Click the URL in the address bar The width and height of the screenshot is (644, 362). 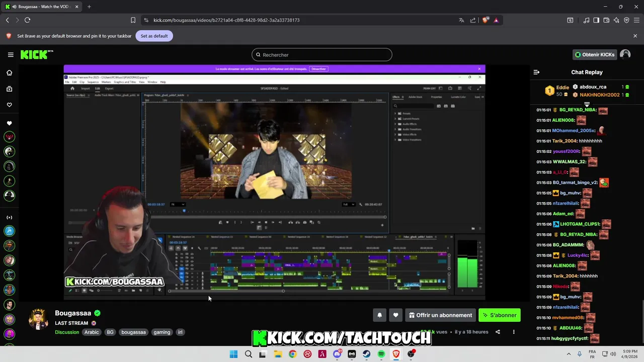(x=226, y=20)
